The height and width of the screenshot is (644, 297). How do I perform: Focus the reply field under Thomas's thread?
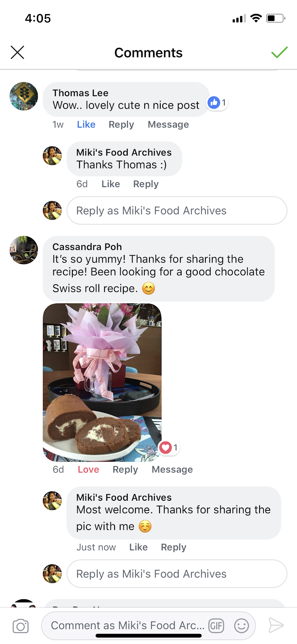177,211
